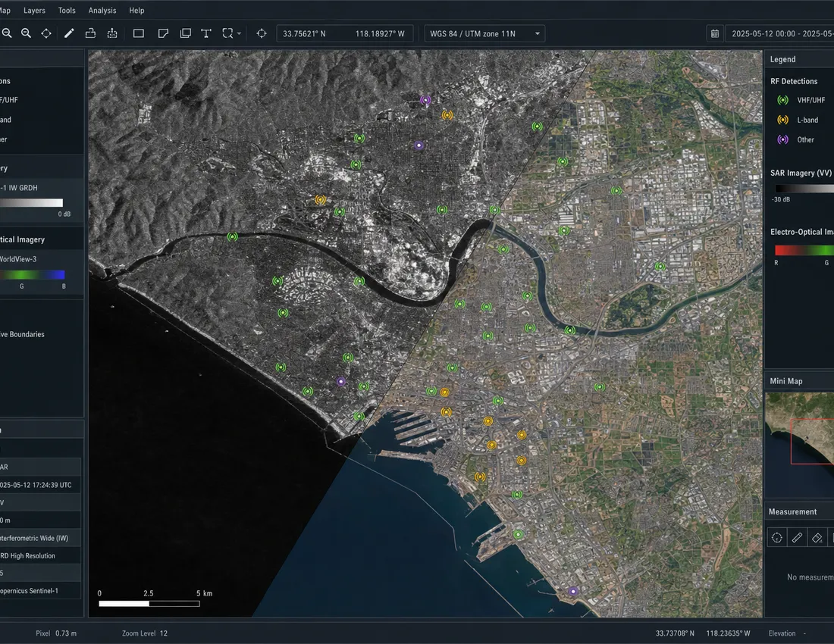834x644 pixels.
Task: Open the Help menu
Action: pyautogui.click(x=136, y=10)
